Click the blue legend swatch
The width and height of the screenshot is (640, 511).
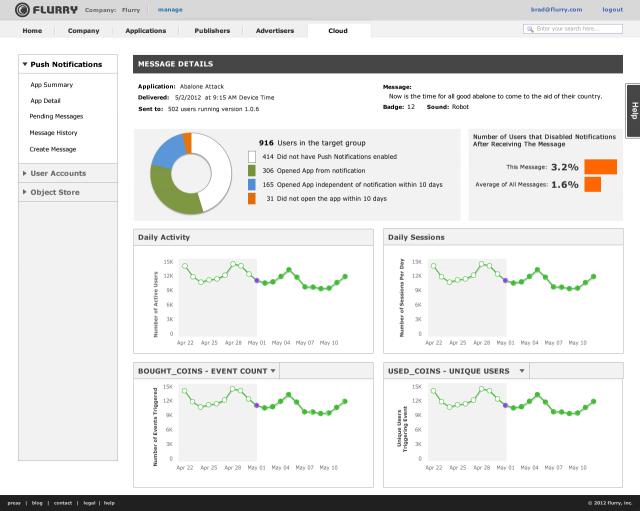click(x=252, y=185)
